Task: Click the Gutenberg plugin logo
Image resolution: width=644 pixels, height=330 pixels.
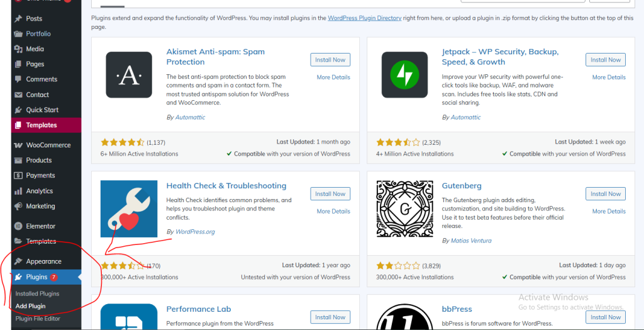Action: pyautogui.click(x=404, y=208)
